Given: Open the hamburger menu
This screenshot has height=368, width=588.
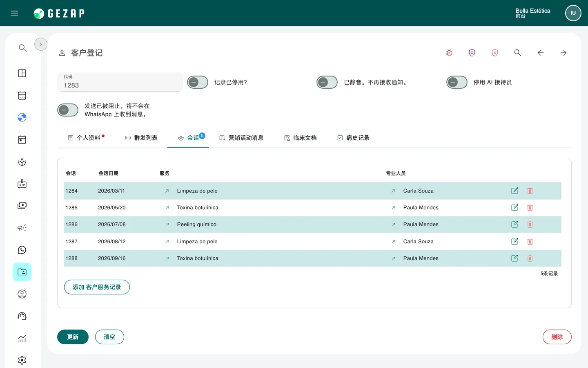Looking at the screenshot, I should pos(15,13).
